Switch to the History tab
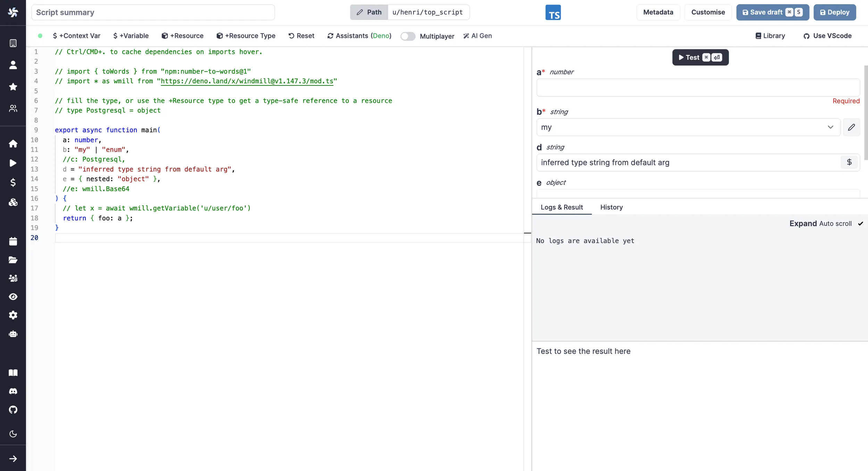 pos(611,207)
